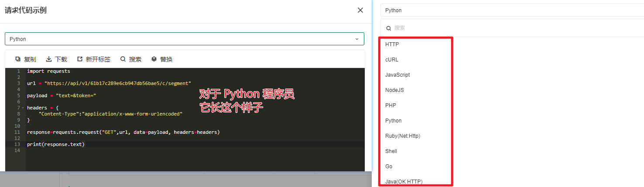644x187 pixels.
Task: Click the 新开标签 open-in-new-tab icon
Action: point(80,59)
